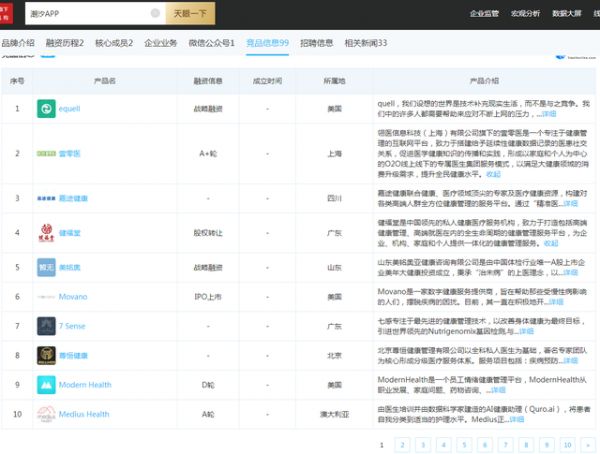Click the 尊悦健康 black-gold logo icon
Image resolution: width=600 pixels, height=454 pixels.
(x=46, y=355)
